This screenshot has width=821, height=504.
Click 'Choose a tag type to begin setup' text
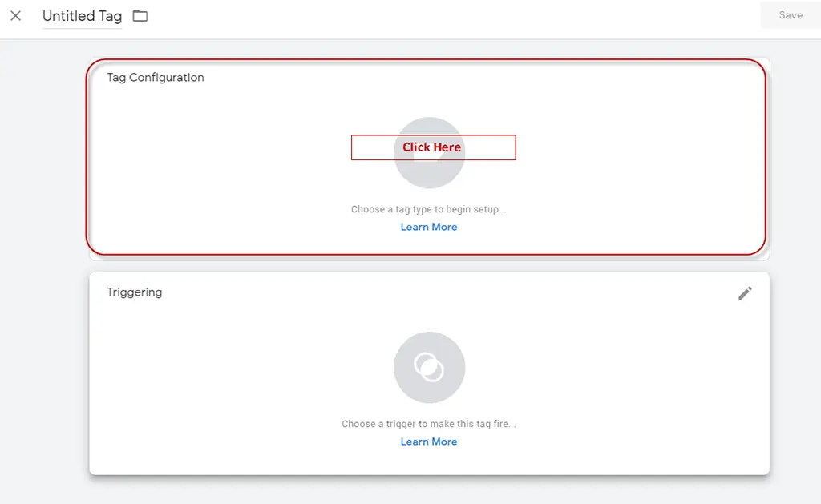coord(429,209)
